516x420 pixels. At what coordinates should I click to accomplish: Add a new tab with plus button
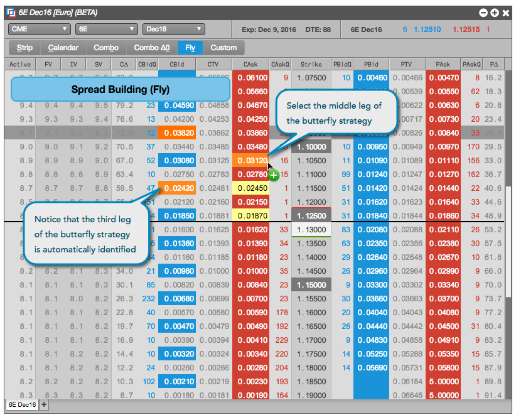tap(44, 404)
